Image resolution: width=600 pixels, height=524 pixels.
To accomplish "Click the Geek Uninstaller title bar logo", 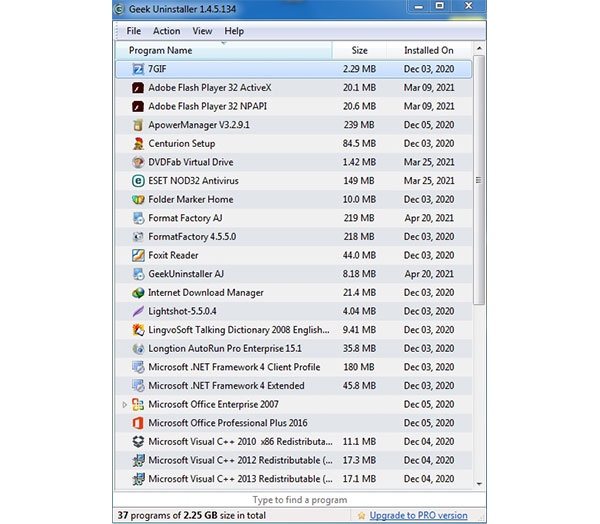I will [x=119, y=9].
